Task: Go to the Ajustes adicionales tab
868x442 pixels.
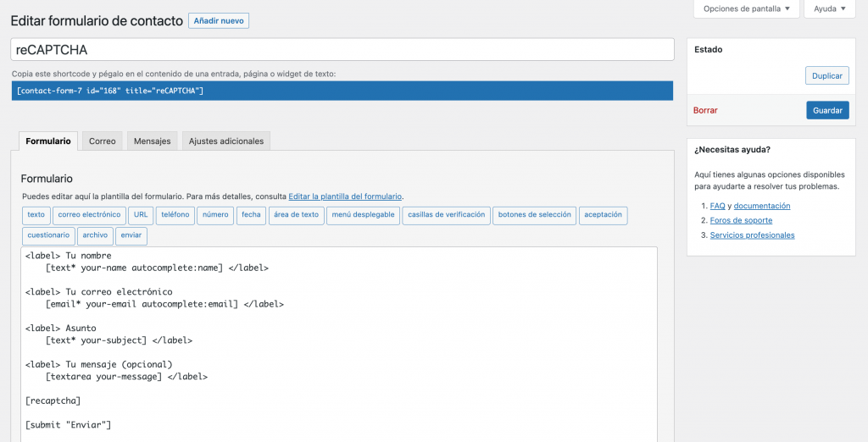Action: coord(226,141)
